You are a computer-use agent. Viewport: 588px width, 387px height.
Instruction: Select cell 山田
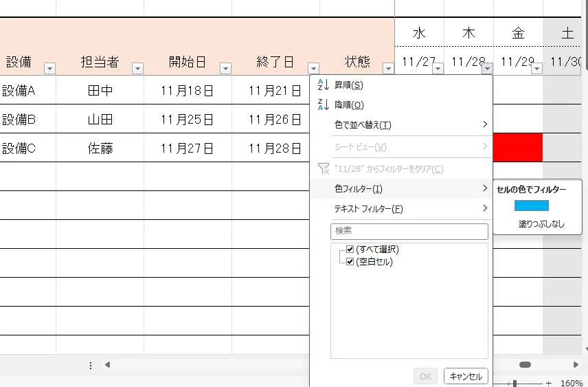point(100,120)
